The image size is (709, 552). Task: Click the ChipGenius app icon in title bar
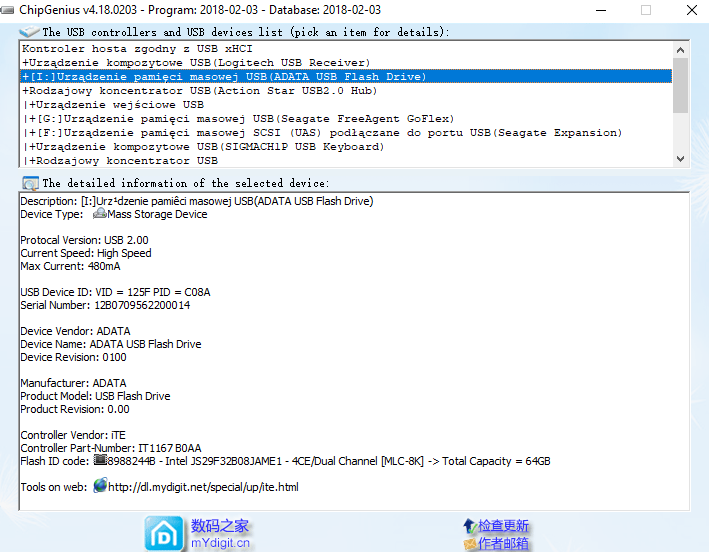tap(7, 10)
